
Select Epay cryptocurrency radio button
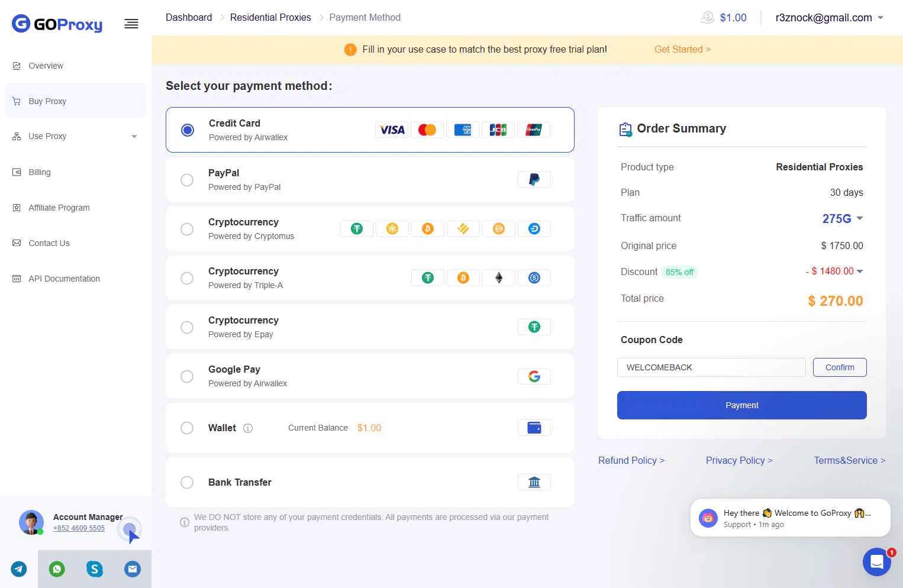[187, 327]
